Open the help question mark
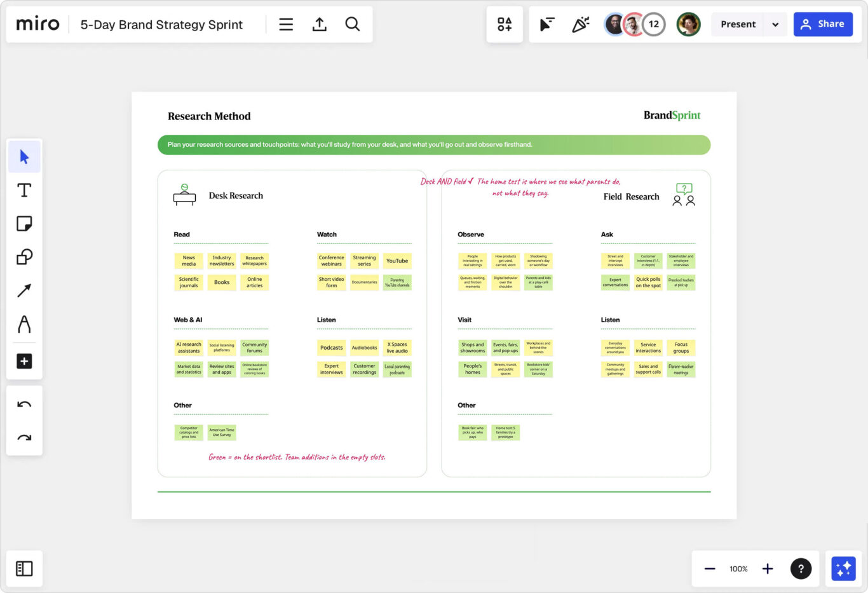This screenshot has width=868, height=593. [x=801, y=569]
